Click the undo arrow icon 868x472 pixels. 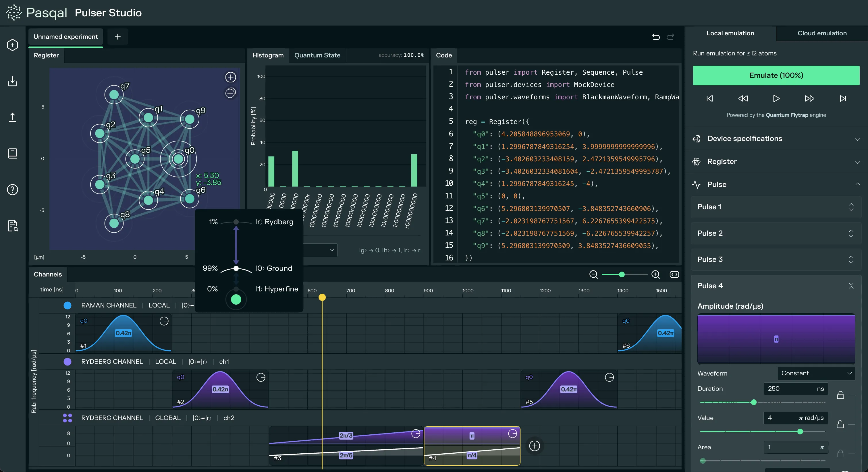point(656,37)
